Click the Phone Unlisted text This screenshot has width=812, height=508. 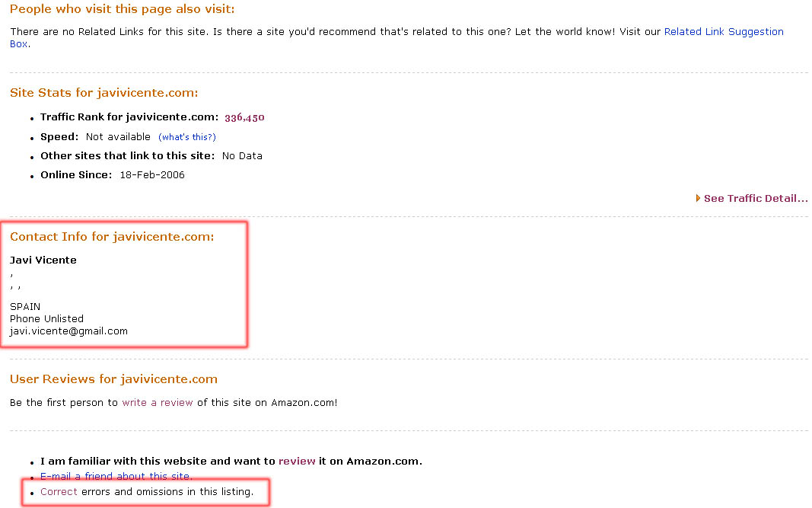(46, 318)
